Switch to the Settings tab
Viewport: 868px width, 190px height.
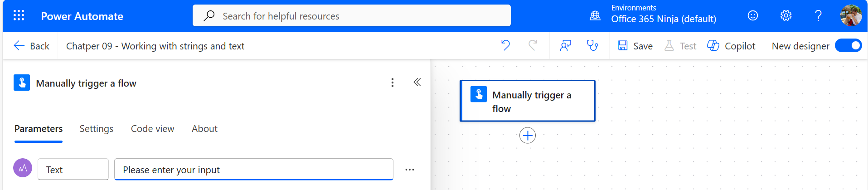click(97, 129)
